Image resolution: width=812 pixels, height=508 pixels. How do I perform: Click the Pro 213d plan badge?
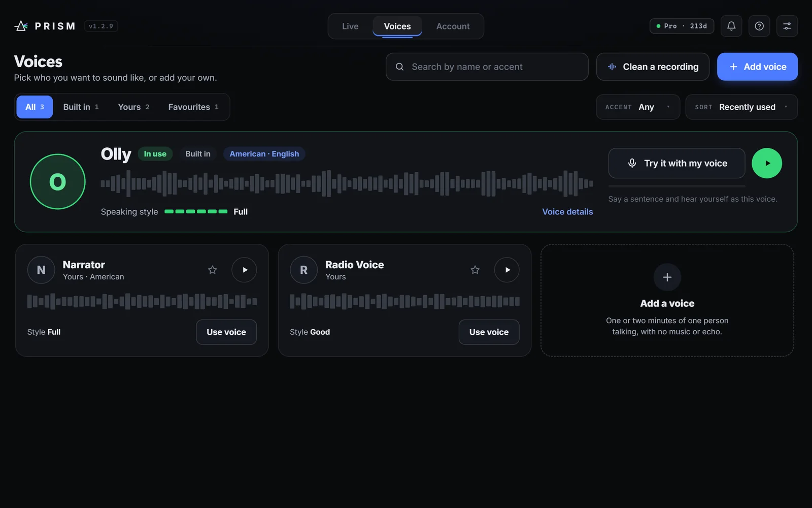pos(682,26)
